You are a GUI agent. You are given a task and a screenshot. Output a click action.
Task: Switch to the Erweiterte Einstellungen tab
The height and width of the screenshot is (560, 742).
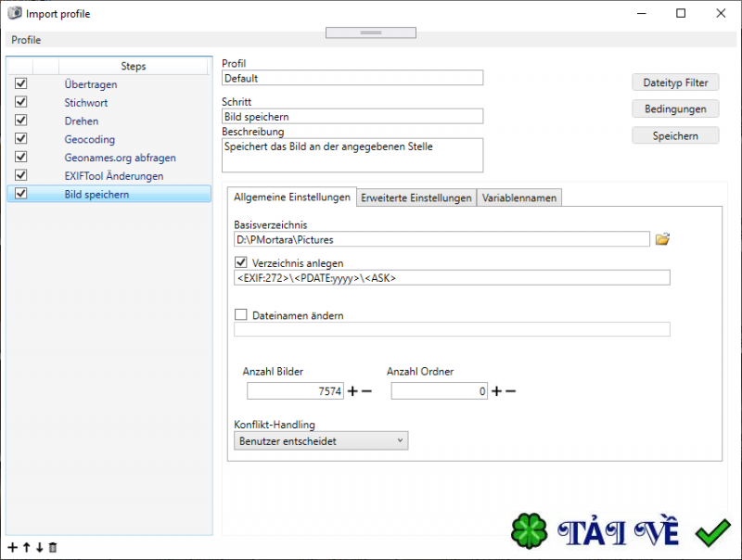coord(416,197)
